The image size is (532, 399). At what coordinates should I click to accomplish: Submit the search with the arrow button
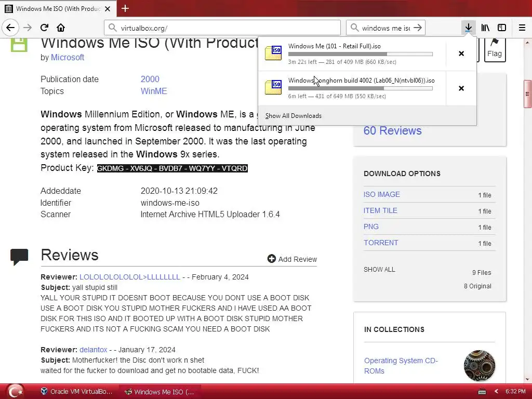[x=418, y=28]
